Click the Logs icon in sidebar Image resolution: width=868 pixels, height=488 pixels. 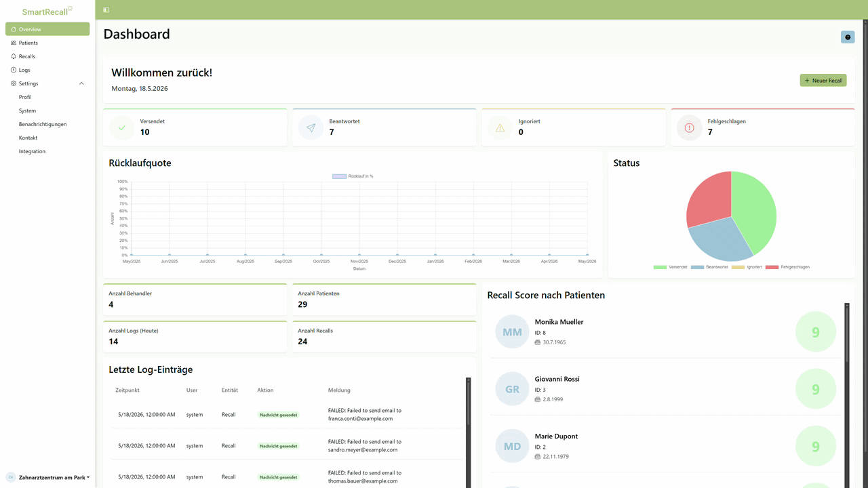[14, 70]
